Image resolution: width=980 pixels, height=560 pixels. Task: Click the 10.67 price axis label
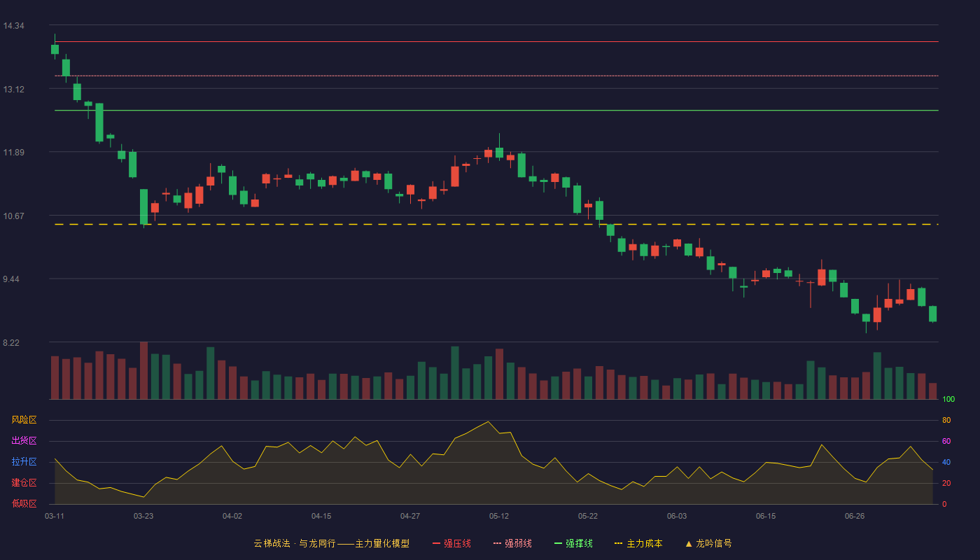(x=13, y=216)
